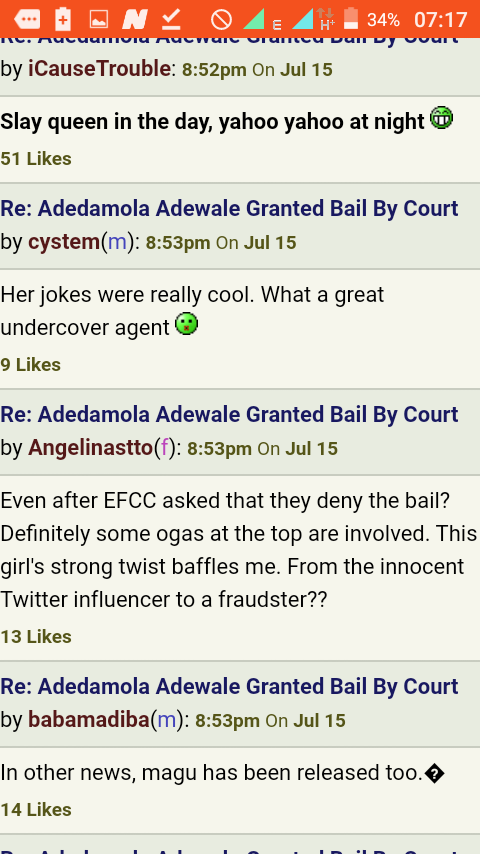View the 14 Likes under magu comment
This screenshot has width=480, height=854.
(36, 809)
